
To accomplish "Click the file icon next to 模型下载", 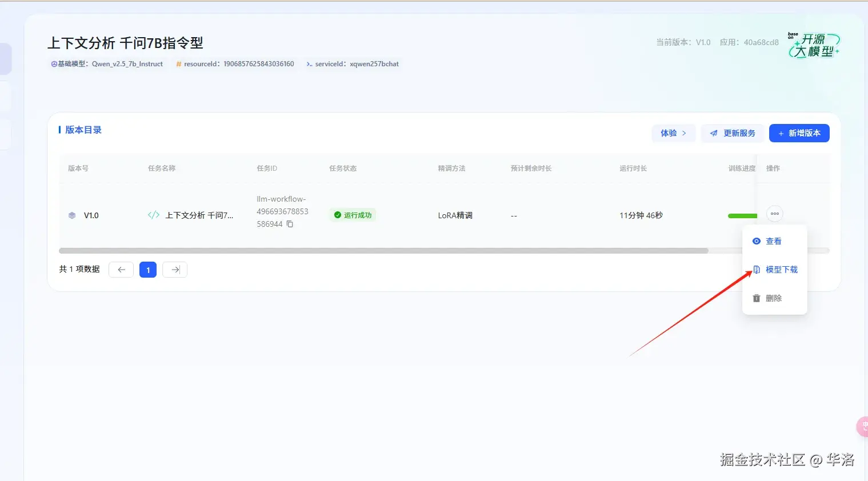I will (x=757, y=270).
